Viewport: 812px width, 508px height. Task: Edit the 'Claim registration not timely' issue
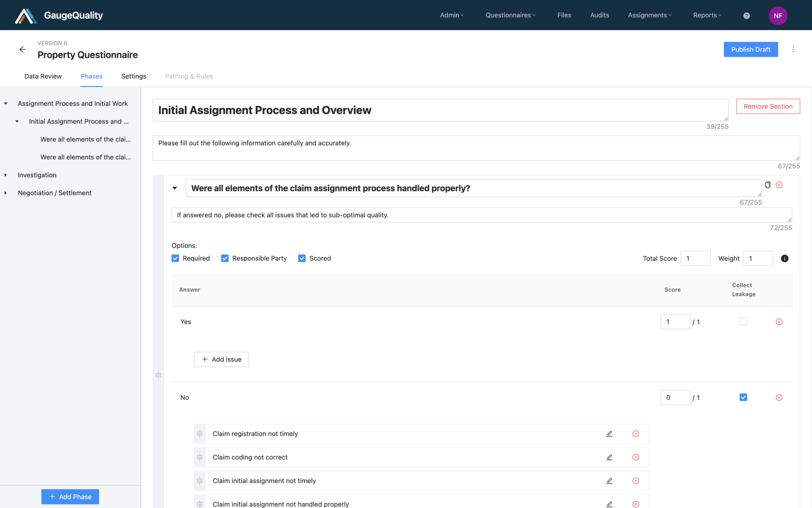(x=609, y=434)
